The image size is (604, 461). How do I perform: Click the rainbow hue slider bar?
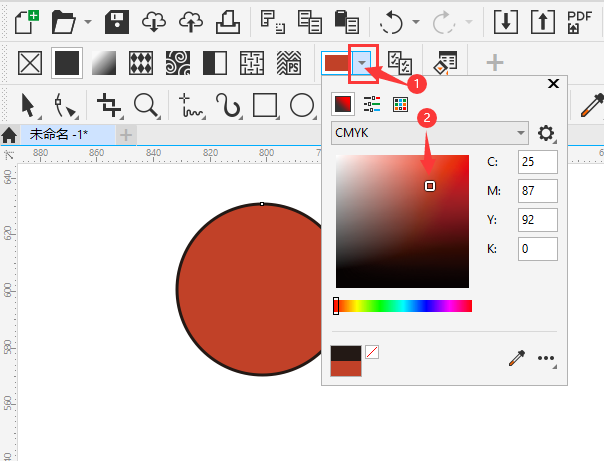click(x=404, y=305)
